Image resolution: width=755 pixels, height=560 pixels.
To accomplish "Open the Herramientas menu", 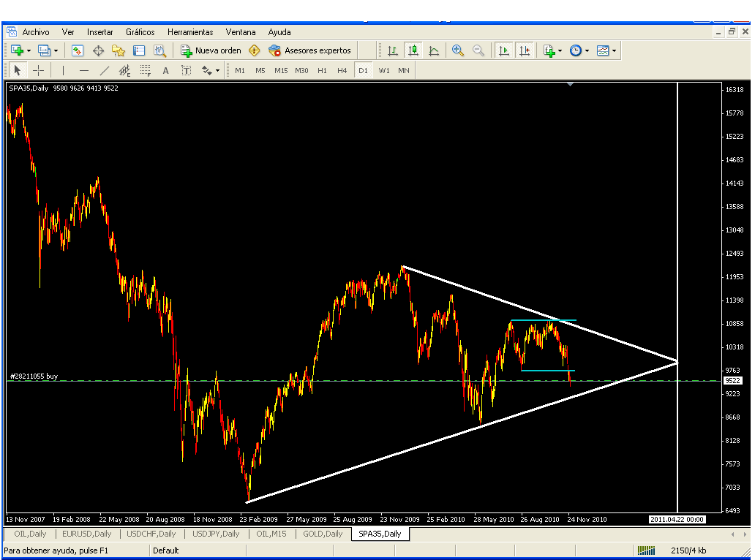I will (x=190, y=32).
